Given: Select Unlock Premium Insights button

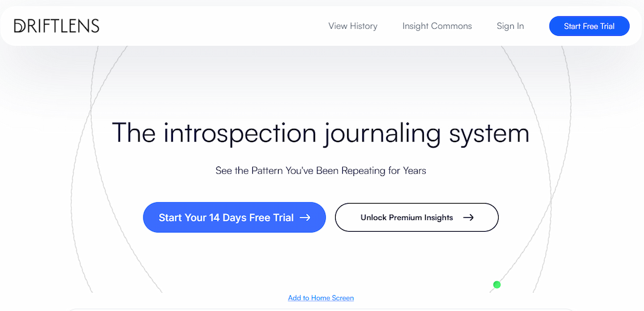Looking at the screenshot, I should click(416, 217).
